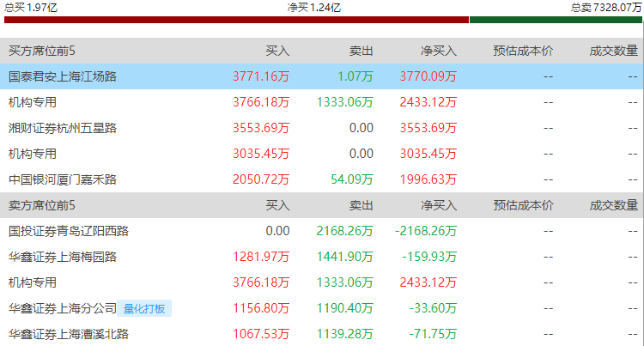Image resolution: width=644 pixels, height=346 pixels.
Task: Click the 华鑫证券上海漕溪北路 seat name
Action: tap(69, 334)
